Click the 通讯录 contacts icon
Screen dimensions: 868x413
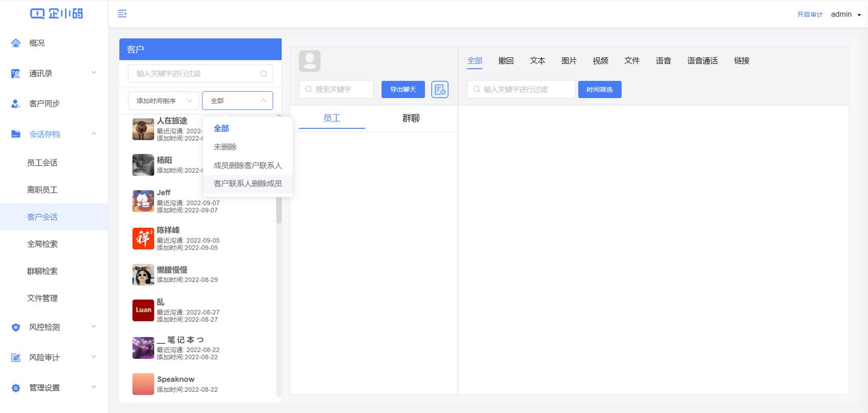(x=15, y=73)
